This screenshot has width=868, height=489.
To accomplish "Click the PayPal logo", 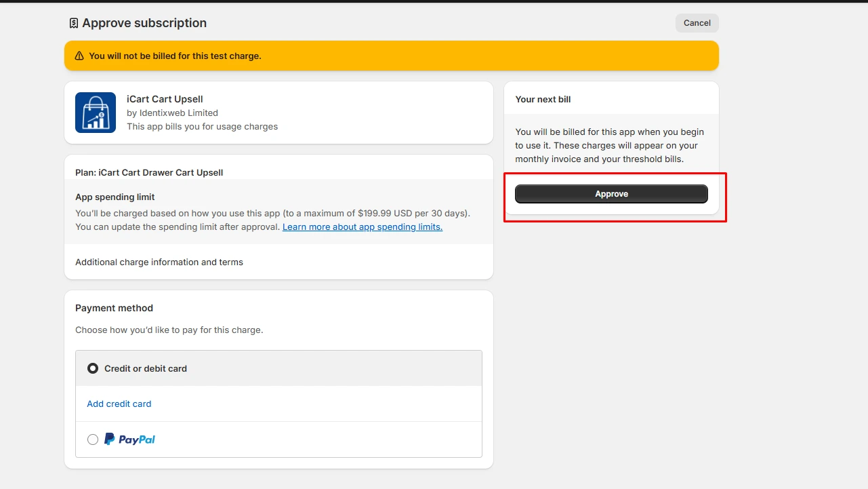I will (130, 439).
